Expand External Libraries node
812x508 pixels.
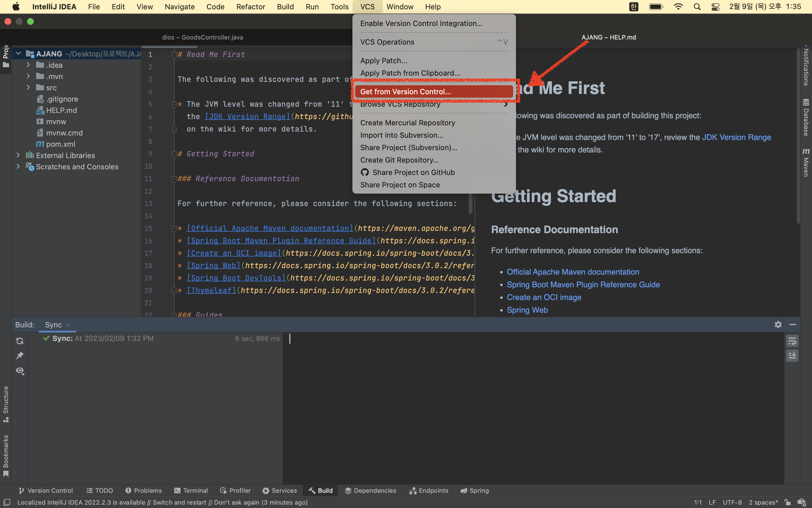click(18, 155)
